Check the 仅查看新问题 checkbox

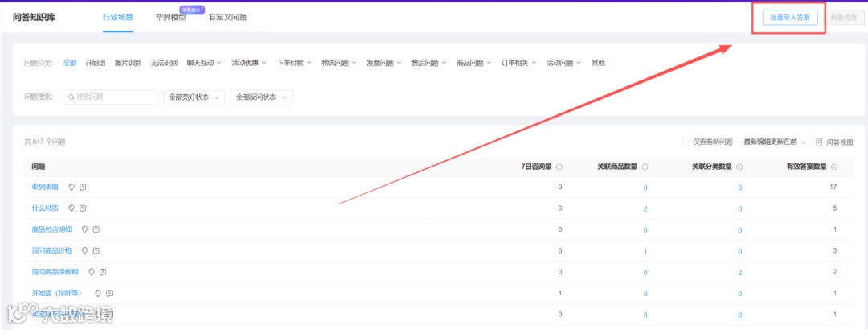click(686, 142)
